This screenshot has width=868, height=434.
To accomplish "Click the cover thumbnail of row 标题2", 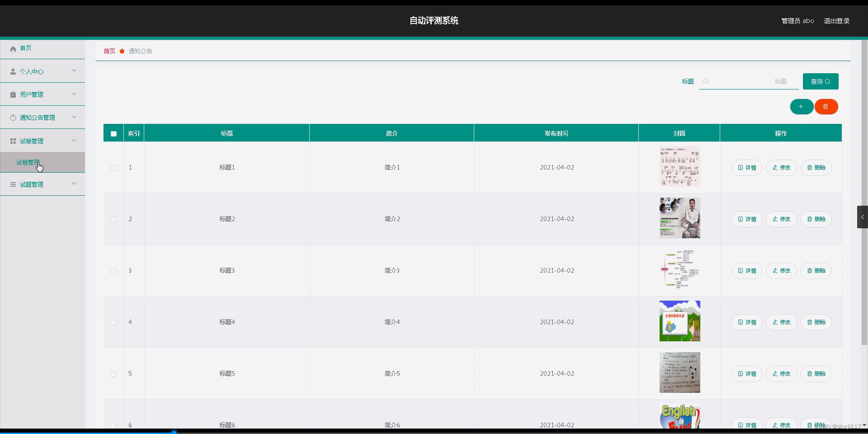I will pos(679,219).
